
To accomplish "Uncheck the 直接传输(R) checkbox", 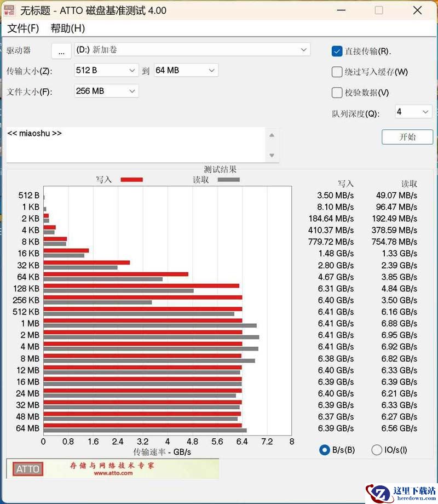I will pyautogui.click(x=337, y=51).
